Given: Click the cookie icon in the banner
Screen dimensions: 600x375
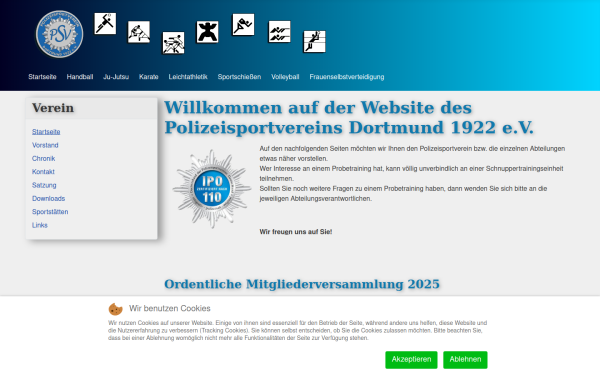Looking at the screenshot, I should tap(115, 309).
